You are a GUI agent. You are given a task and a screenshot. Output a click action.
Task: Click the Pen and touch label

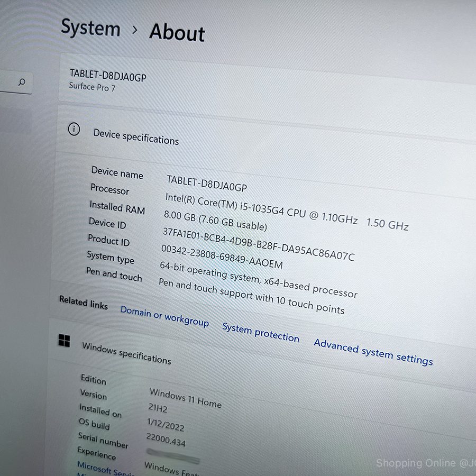click(x=114, y=274)
